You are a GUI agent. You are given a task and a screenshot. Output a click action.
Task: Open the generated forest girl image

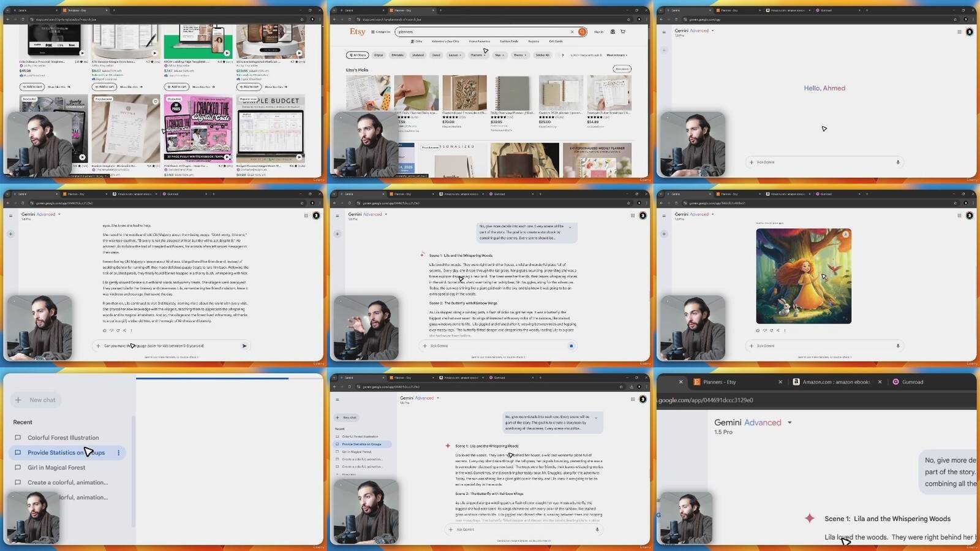(804, 276)
